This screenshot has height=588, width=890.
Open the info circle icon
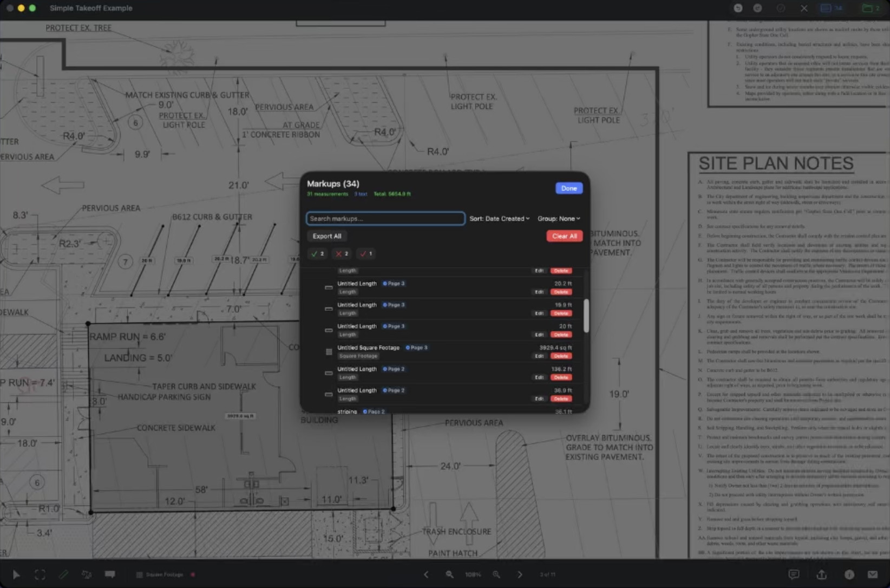click(x=849, y=574)
